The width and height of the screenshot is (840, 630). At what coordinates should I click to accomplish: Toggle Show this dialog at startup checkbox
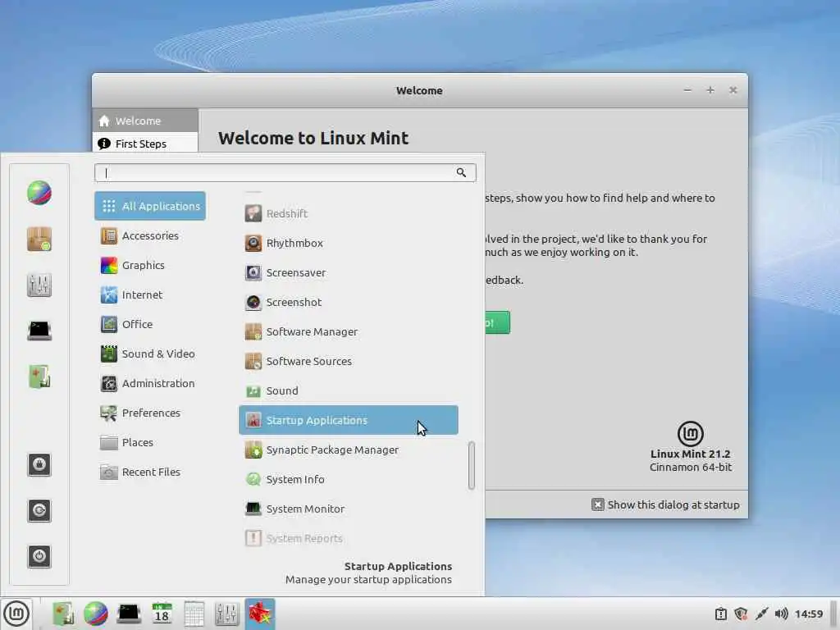click(598, 504)
